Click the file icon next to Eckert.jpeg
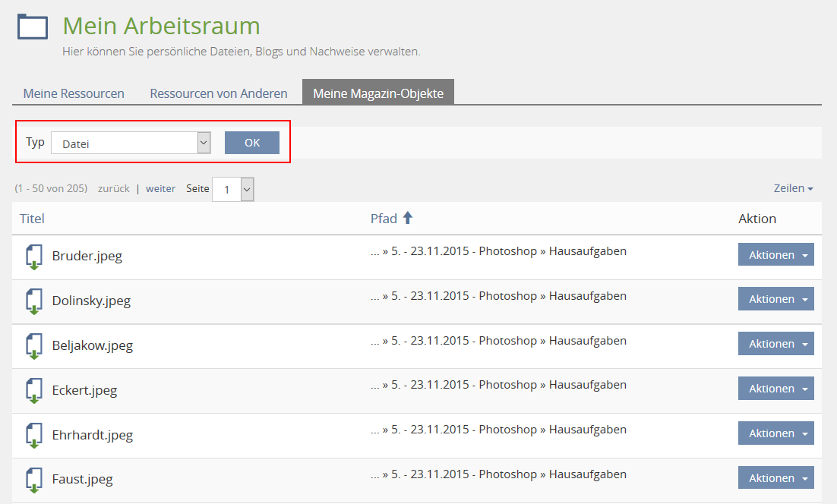 [x=33, y=391]
